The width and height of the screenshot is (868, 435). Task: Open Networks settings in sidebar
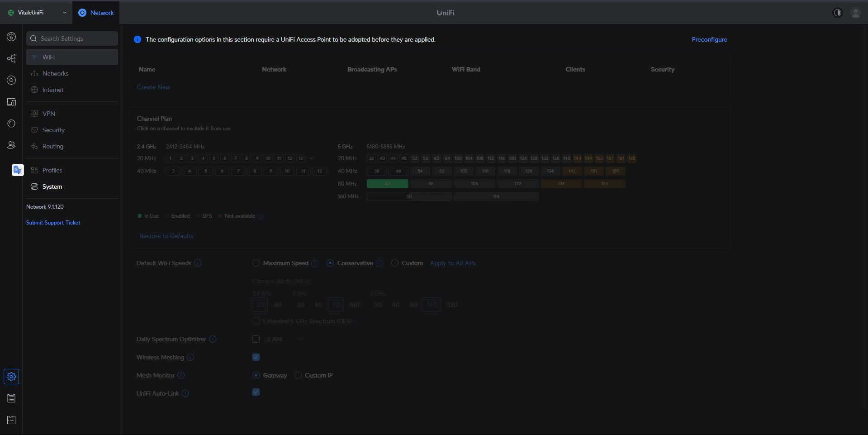(x=72, y=73)
